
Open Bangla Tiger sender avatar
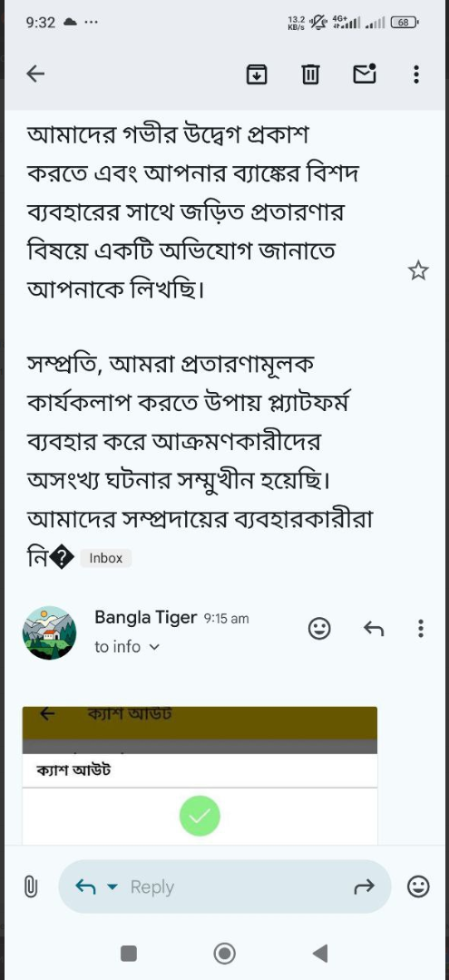point(49,632)
